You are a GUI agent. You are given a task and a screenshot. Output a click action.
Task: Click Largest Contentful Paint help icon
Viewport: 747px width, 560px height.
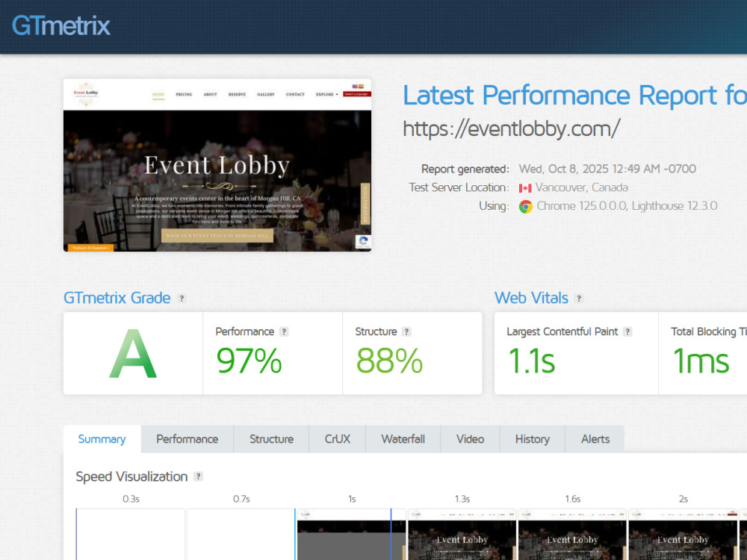pos(628,332)
